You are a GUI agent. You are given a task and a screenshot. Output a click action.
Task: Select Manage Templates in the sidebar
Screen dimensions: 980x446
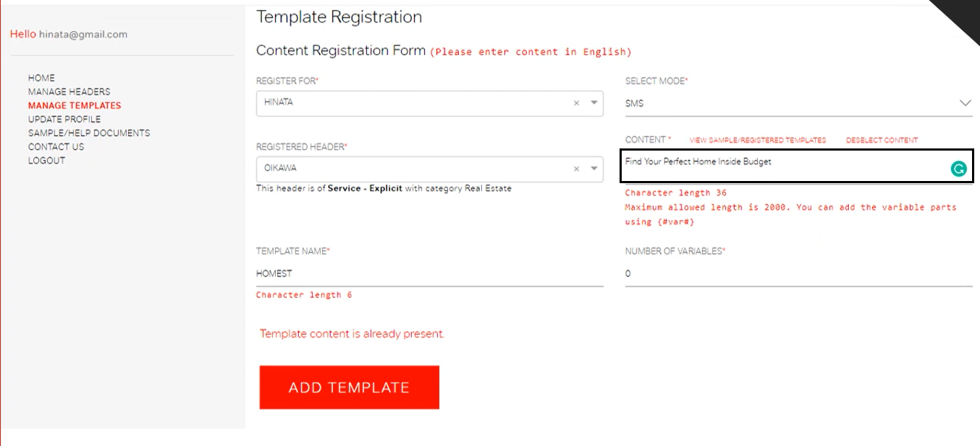(75, 106)
